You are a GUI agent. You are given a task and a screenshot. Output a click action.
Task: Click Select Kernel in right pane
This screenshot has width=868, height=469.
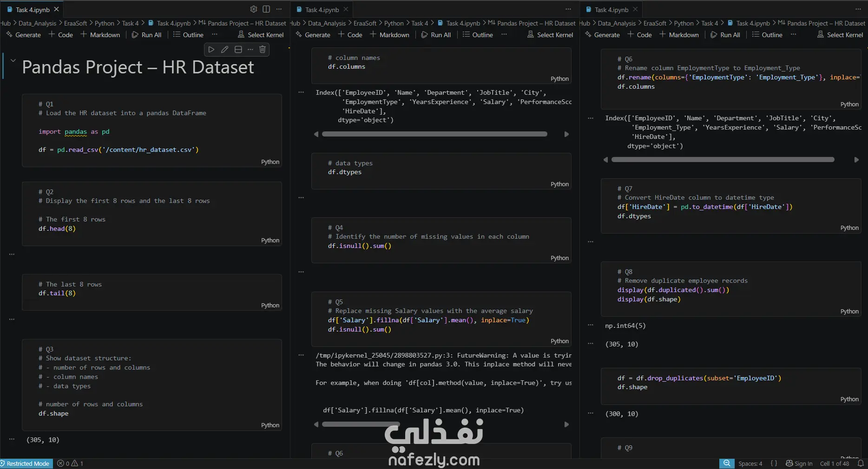[x=840, y=35]
